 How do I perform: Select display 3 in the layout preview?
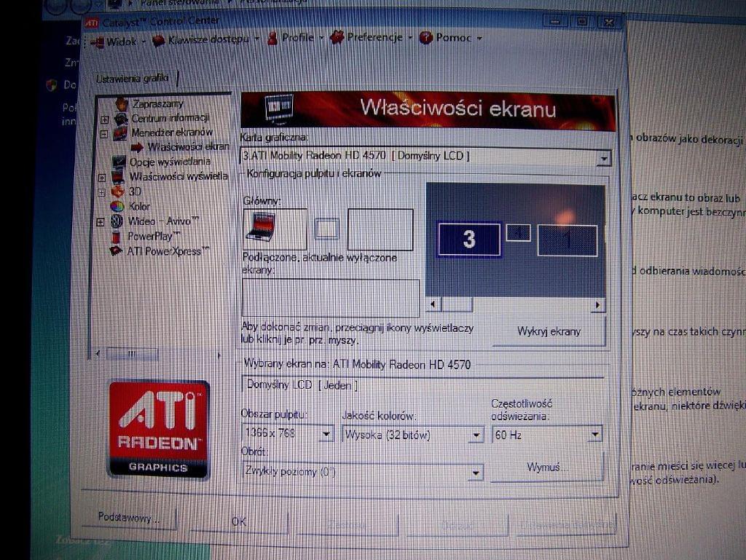(x=468, y=240)
